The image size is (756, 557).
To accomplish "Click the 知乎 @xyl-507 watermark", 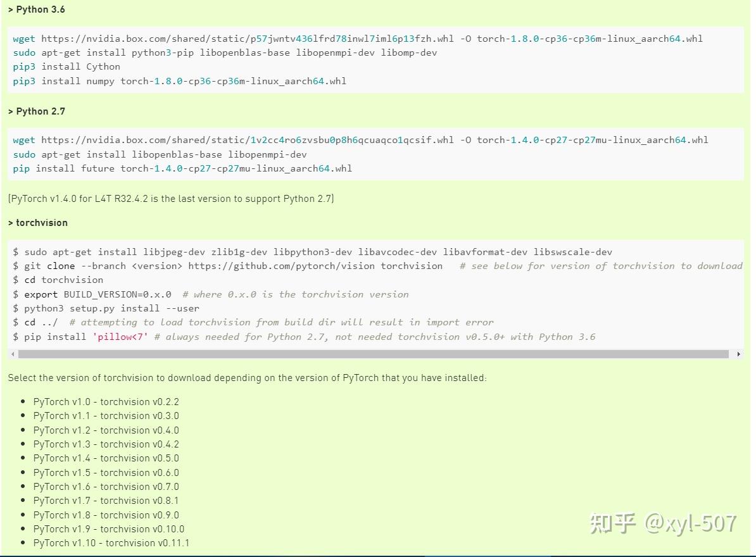I will coord(662,523).
